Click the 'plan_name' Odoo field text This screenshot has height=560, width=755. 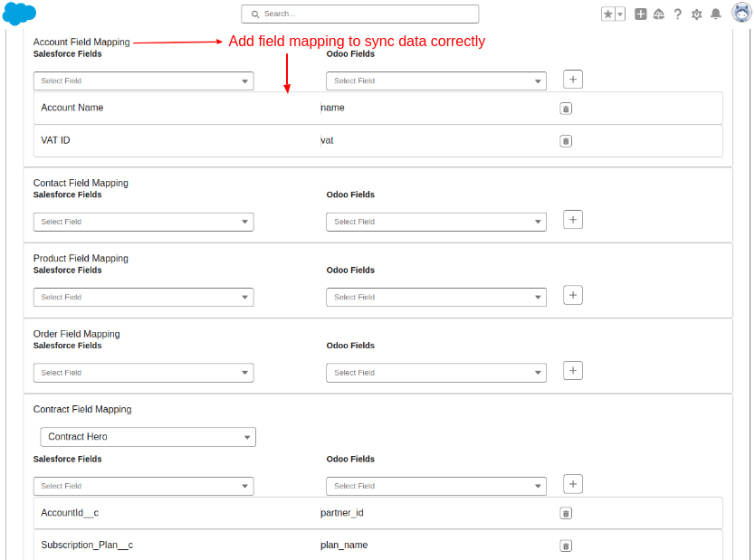(344, 546)
